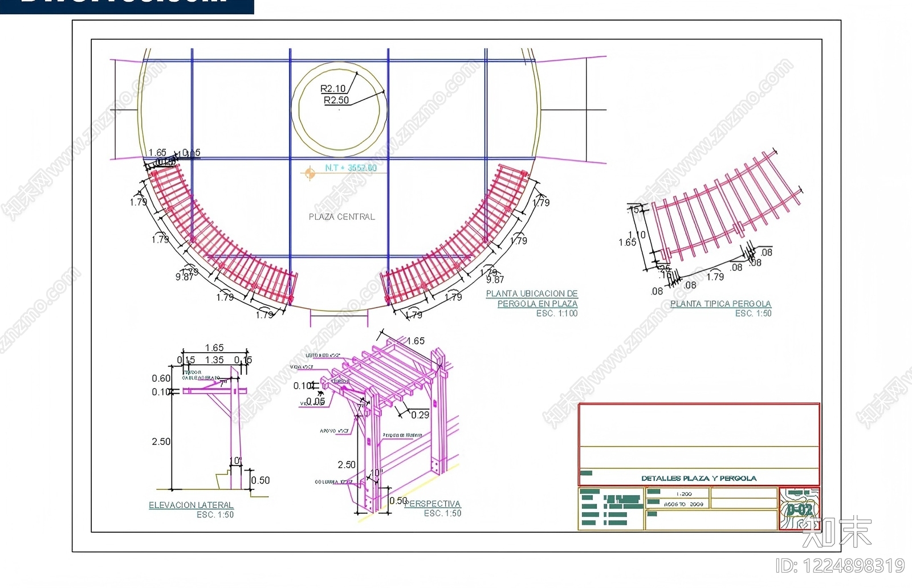Click ESC. 1:50 under PLANTA TIPICA PERGOLA
Screen dimensions: 912x588
753,313
